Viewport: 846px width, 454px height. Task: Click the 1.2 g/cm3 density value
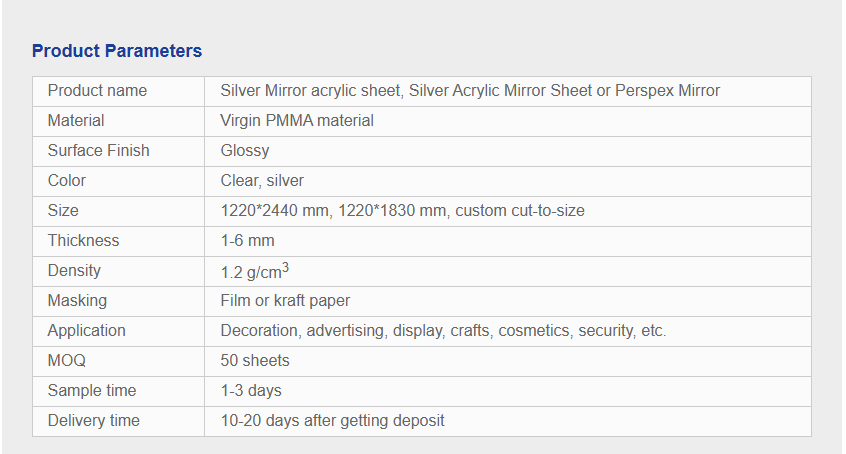254,271
